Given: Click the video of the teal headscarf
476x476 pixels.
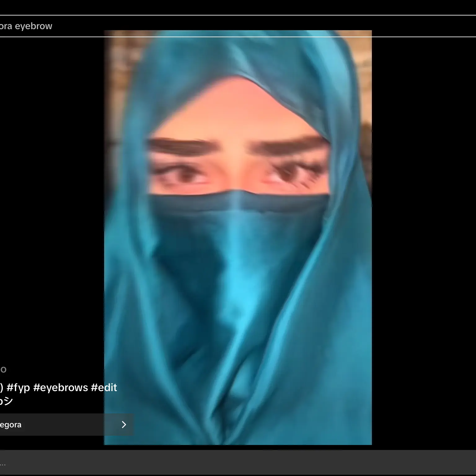Looking at the screenshot, I should pos(238,238).
